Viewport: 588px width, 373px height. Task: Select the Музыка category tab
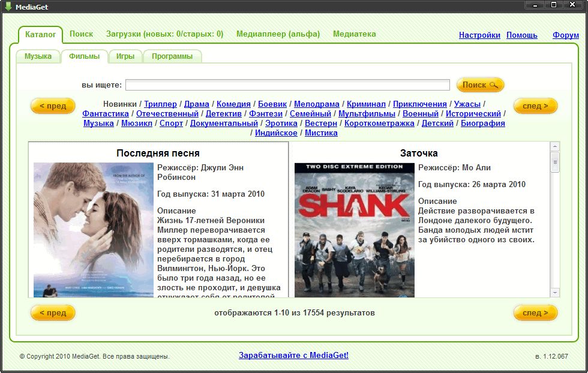click(38, 56)
